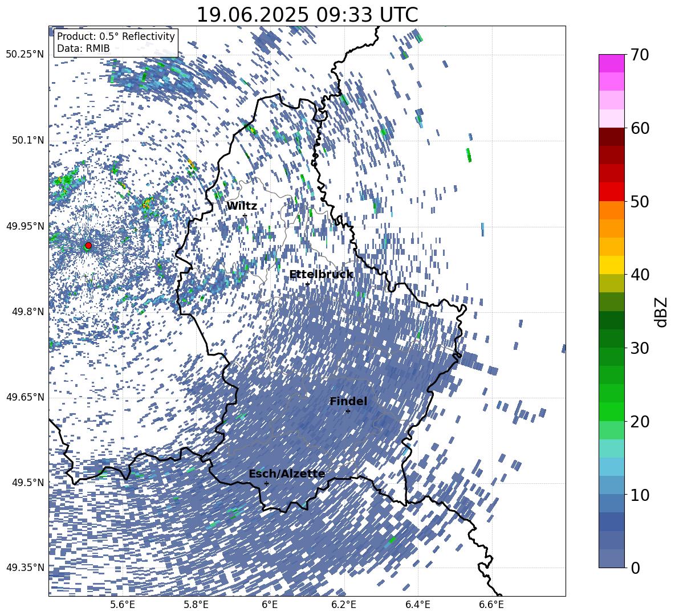Viewport: 675px width, 616px height.
Task: Click the 49.8°N latitude tick label
Action: [29, 312]
